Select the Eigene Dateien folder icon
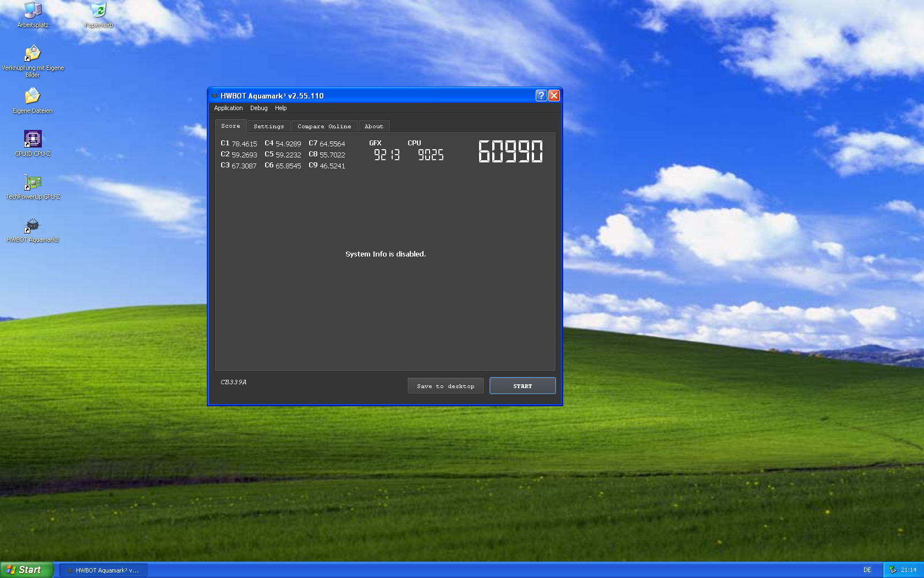The width and height of the screenshot is (924, 578). tap(33, 101)
